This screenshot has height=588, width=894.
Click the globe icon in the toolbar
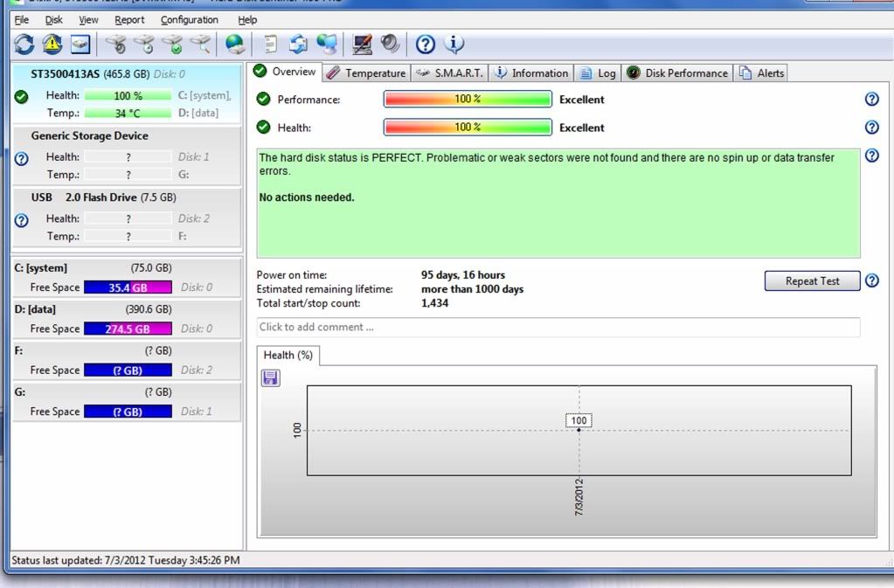[x=234, y=44]
